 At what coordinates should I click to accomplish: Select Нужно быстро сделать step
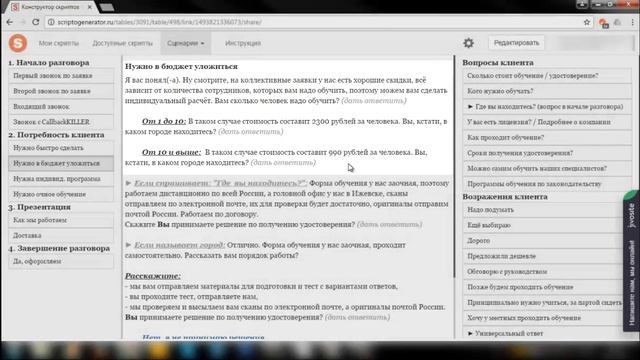pos(61,148)
